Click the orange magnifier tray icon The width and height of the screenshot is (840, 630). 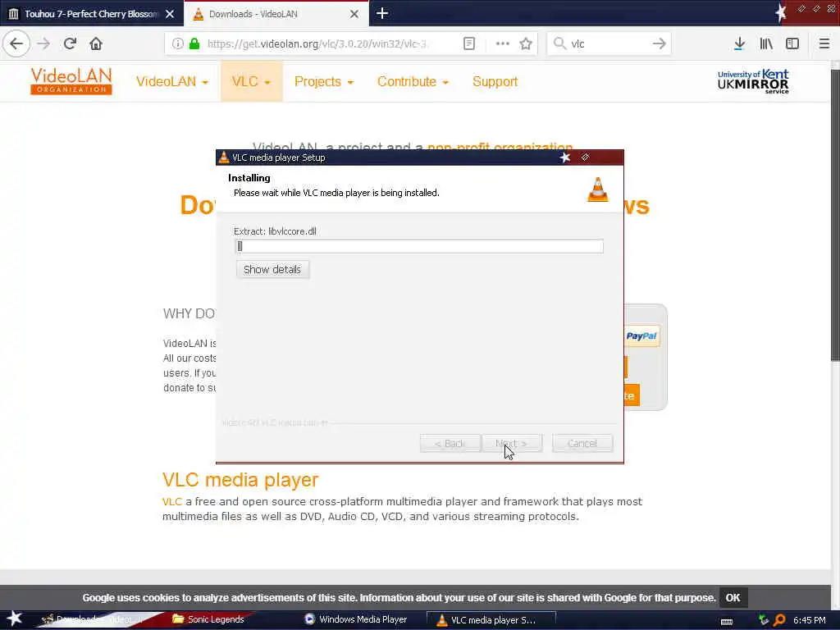click(780, 620)
